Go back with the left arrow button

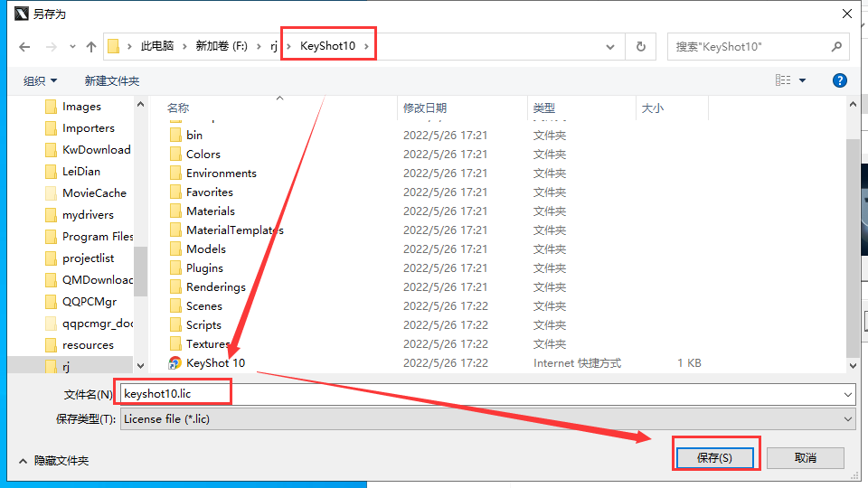24,47
